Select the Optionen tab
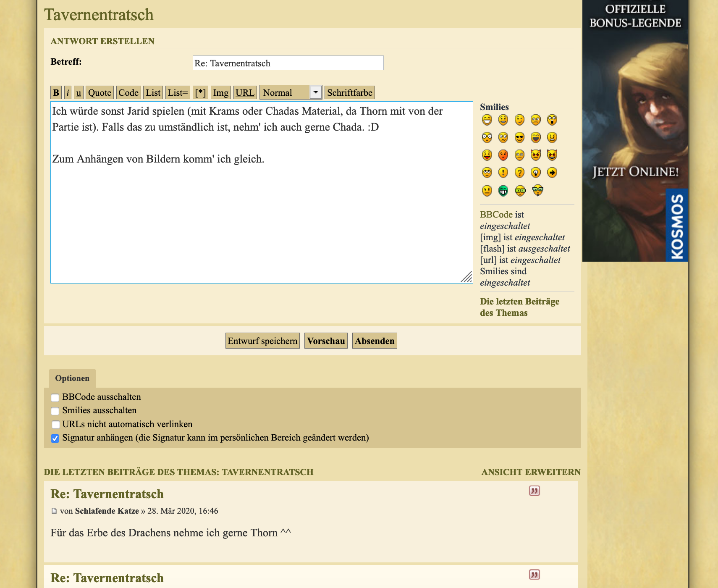 (x=72, y=378)
